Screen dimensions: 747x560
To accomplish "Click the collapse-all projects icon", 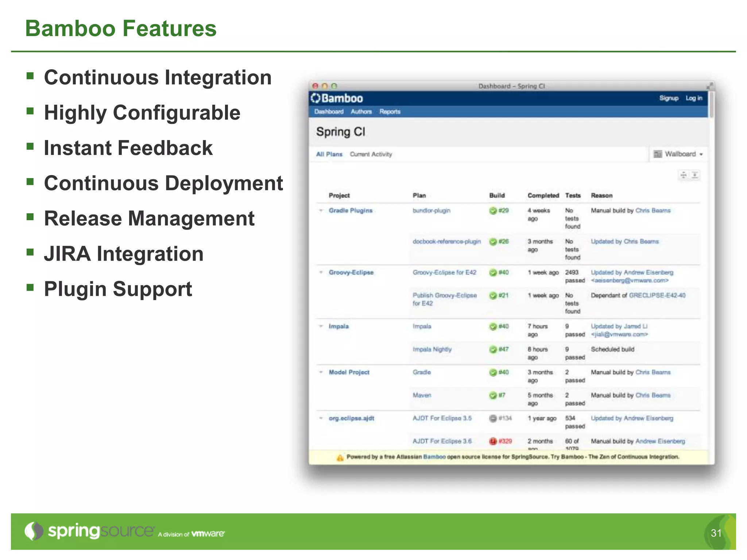I will (x=684, y=175).
